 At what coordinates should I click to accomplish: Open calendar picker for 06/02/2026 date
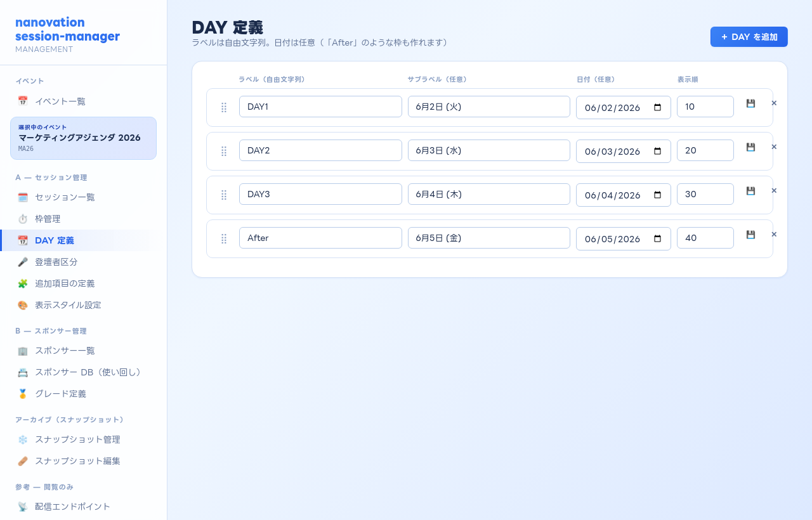click(x=657, y=107)
